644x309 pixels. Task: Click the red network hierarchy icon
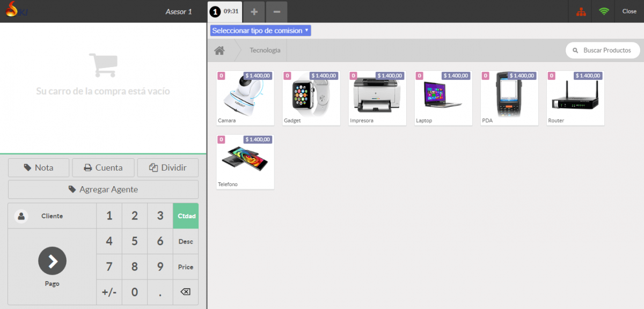tap(581, 11)
